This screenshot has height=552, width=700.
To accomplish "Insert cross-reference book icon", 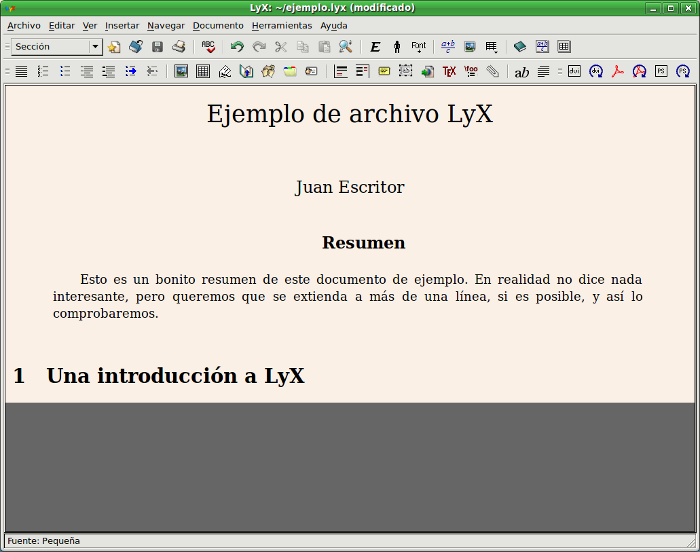I will click(246, 71).
